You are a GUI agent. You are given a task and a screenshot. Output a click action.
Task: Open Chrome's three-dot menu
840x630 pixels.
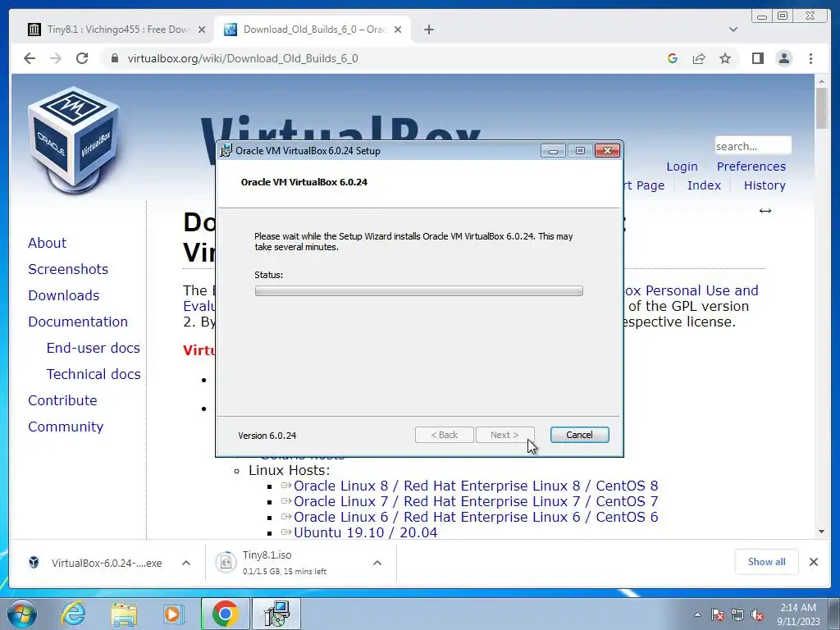pos(810,58)
